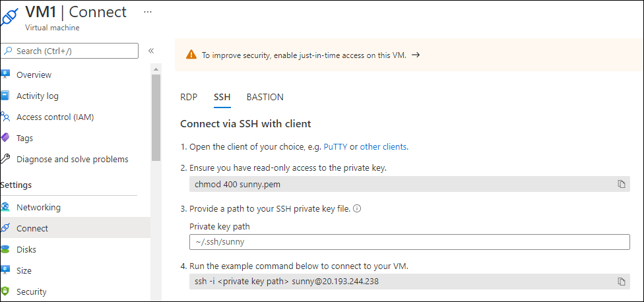Click the info icon beside private key file

(357, 208)
